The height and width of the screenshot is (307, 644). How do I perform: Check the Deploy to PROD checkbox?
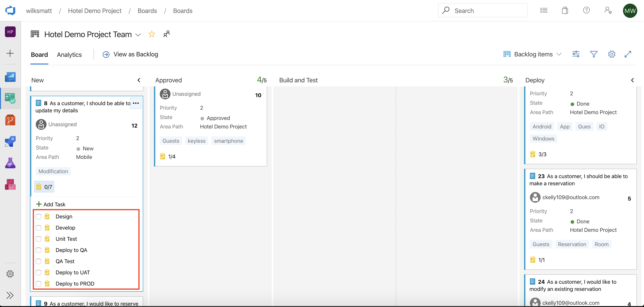[x=38, y=284]
